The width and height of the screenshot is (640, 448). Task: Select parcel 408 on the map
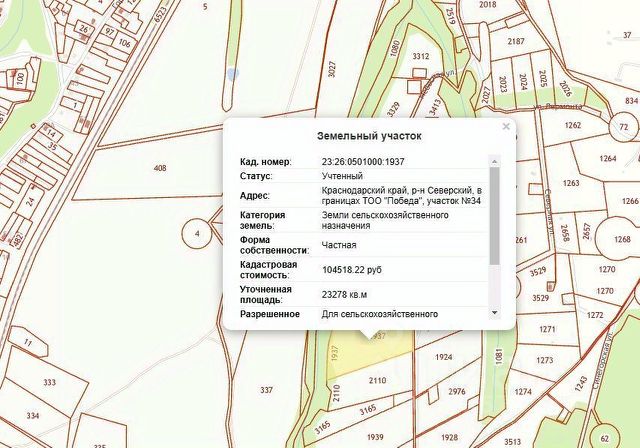click(160, 168)
